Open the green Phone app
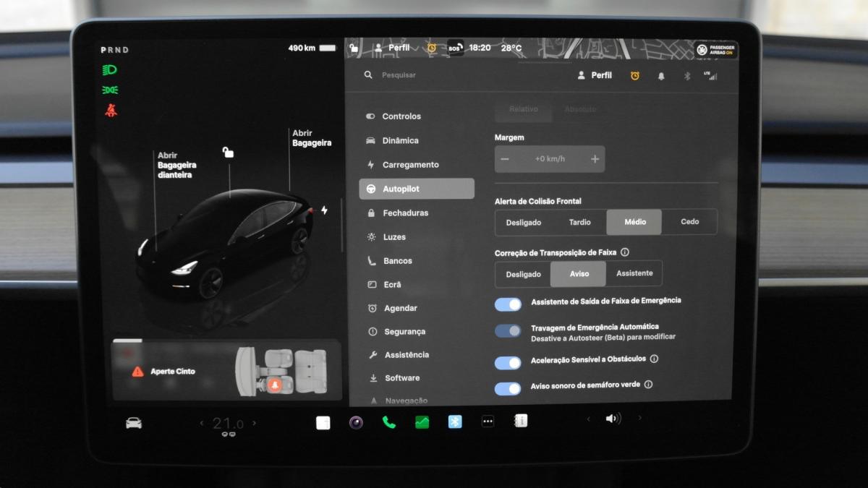The image size is (868, 488). click(389, 422)
